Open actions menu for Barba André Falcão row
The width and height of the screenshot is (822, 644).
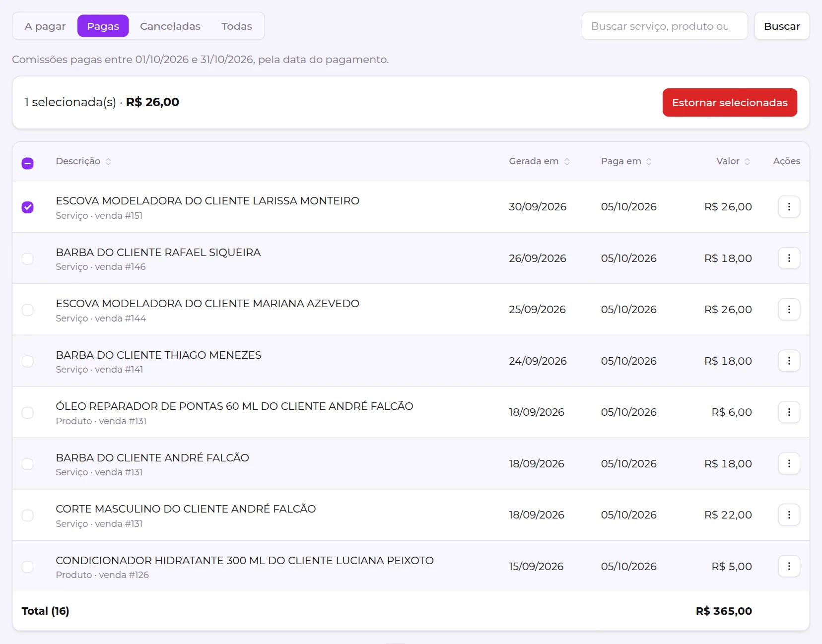789,463
